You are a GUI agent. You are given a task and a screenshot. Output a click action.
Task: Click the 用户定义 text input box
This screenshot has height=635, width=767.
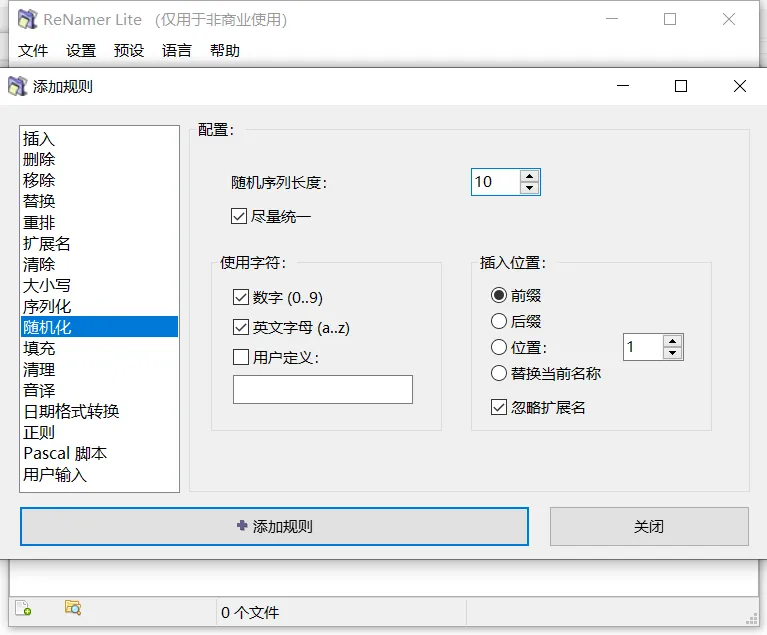[x=323, y=389]
